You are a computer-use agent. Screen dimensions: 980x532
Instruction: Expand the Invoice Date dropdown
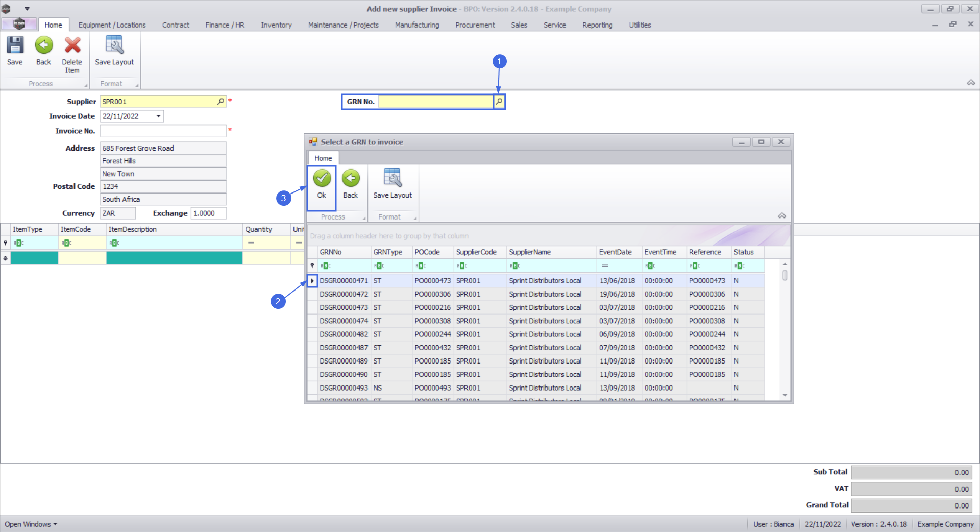[x=158, y=116]
